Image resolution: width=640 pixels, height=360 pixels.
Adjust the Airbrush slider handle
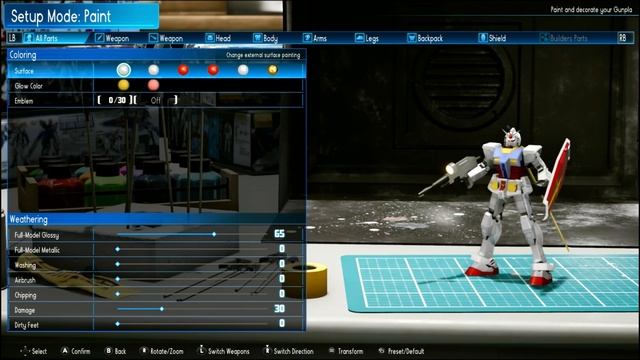click(x=118, y=279)
